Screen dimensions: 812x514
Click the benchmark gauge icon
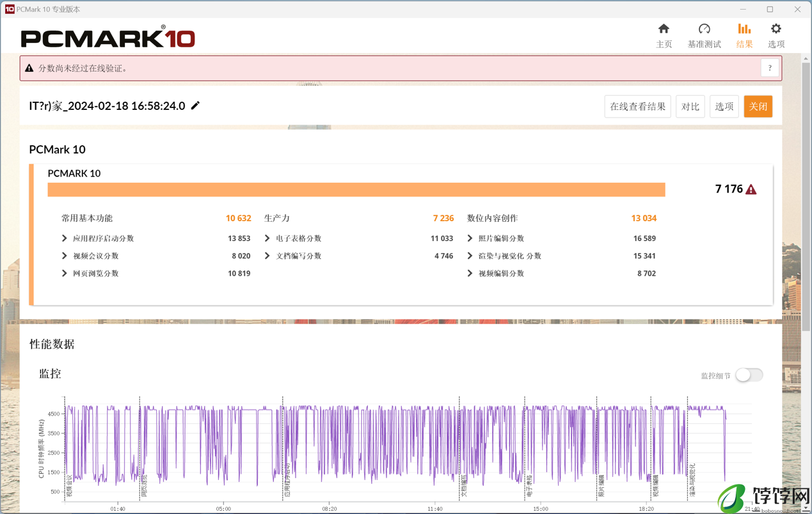coord(705,29)
